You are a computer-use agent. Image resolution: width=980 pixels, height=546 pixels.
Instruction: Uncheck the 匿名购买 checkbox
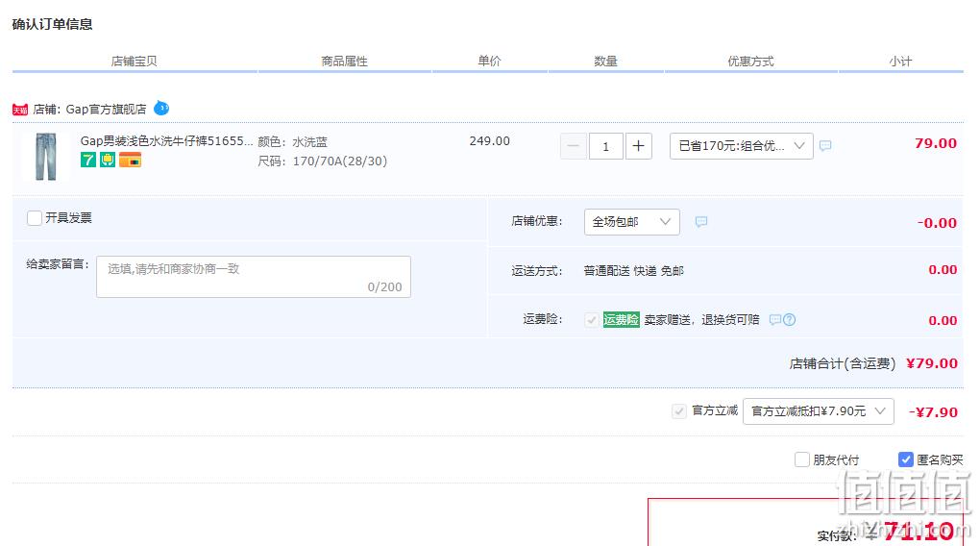906,459
